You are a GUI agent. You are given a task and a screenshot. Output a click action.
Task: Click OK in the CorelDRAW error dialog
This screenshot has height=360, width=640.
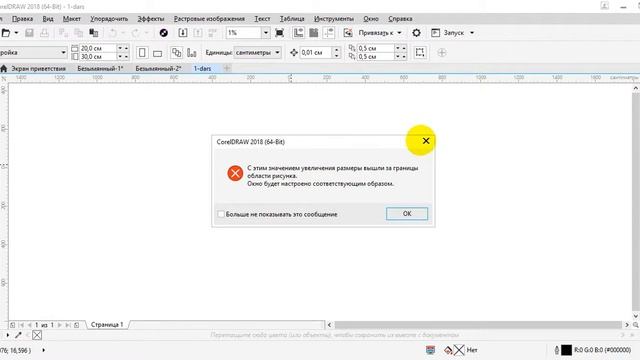click(x=407, y=213)
